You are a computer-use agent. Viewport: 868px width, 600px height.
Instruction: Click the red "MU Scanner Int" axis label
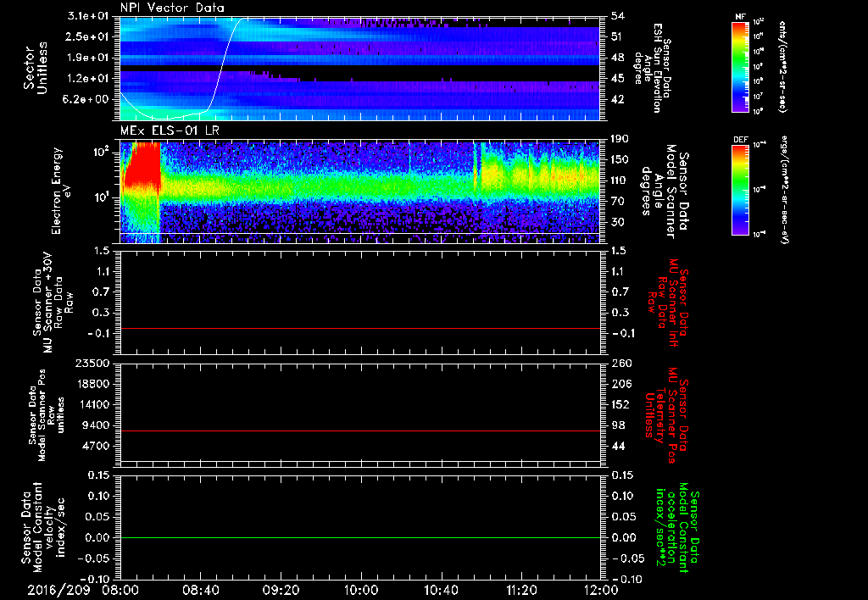(x=673, y=303)
